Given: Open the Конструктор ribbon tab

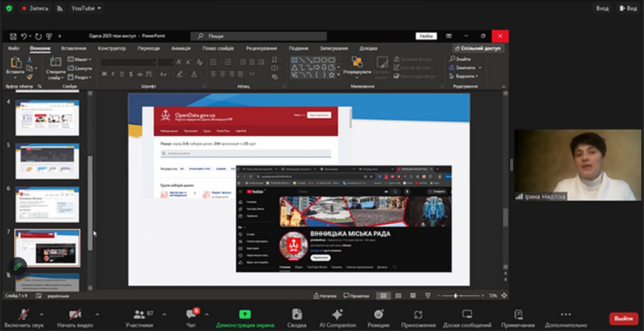Looking at the screenshot, I should tap(112, 48).
